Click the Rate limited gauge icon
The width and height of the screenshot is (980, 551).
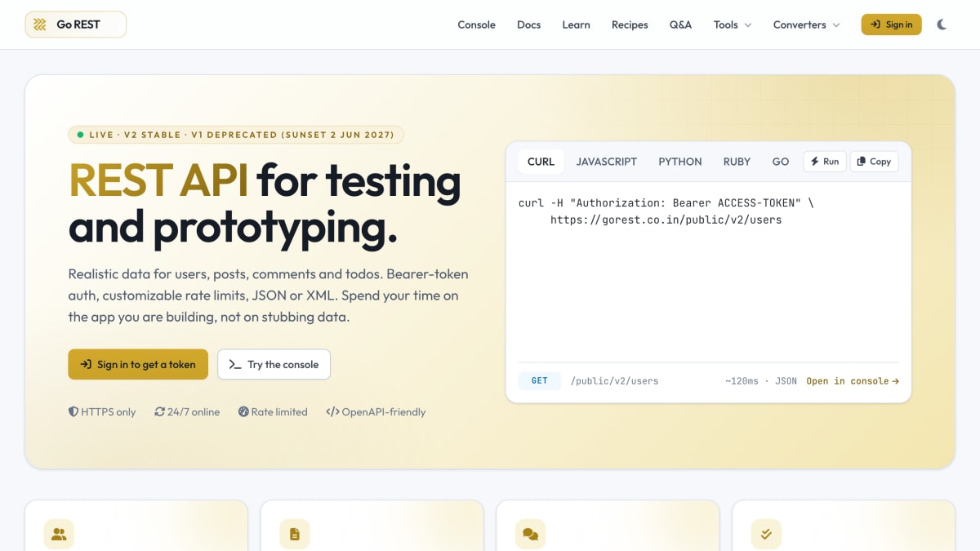tap(243, 412)
